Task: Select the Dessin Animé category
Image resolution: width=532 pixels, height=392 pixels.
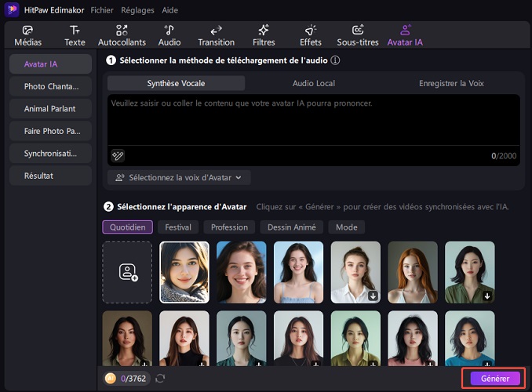Action: [292, 227]
